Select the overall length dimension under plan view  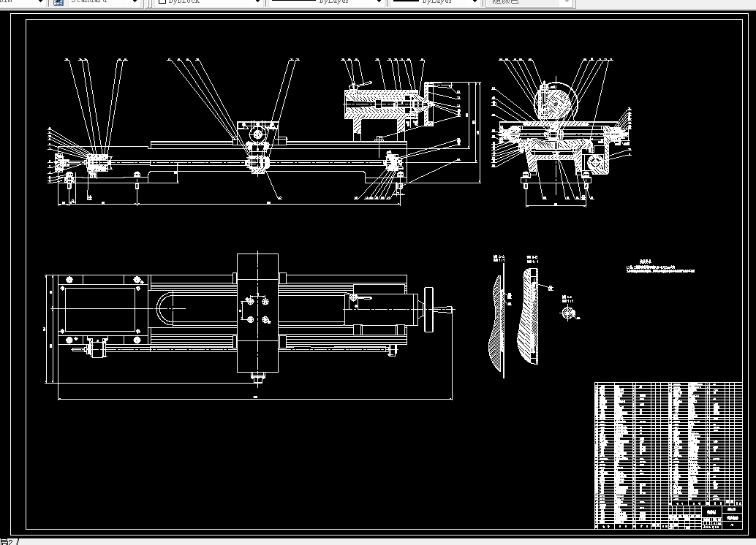pyautogui.click(x=255, y=399)
